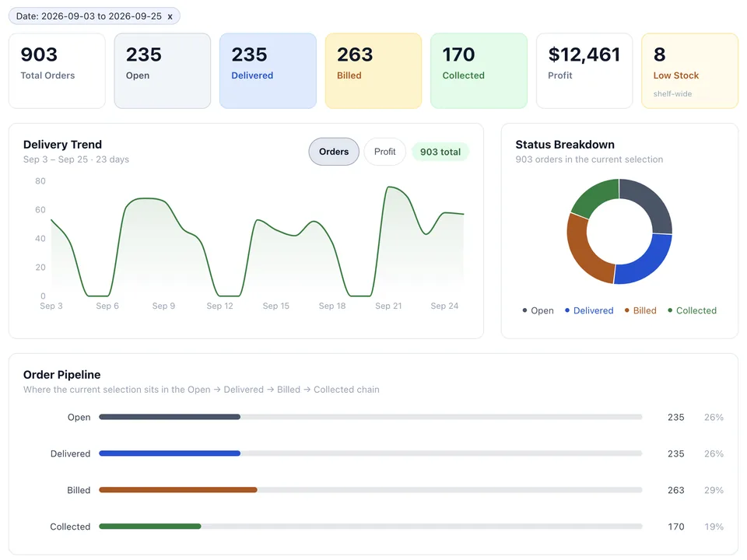Click the Billed pipeline progress bar
This screenshot has width=747, height=560.
370,490
